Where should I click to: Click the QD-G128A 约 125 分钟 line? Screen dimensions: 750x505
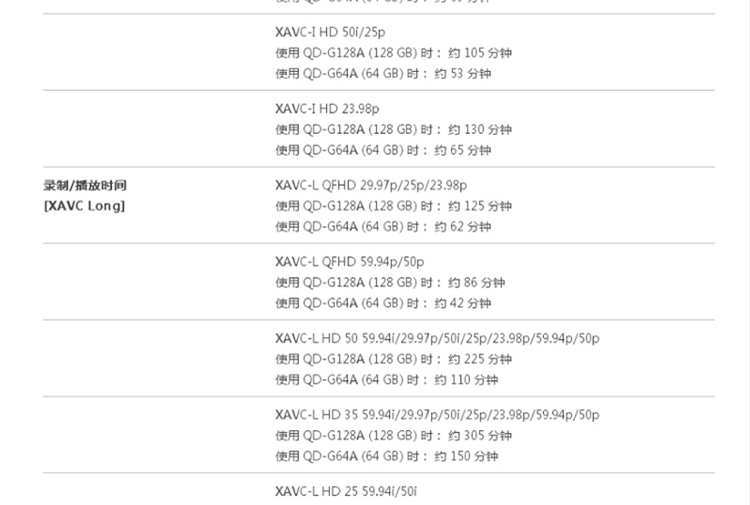pos(394,206)
